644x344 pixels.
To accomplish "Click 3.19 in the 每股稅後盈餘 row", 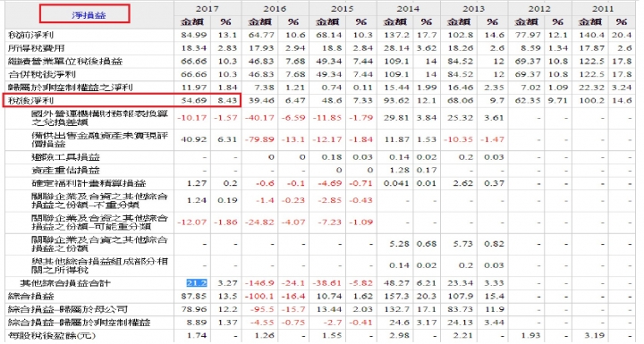I will (x=595, y=336).
